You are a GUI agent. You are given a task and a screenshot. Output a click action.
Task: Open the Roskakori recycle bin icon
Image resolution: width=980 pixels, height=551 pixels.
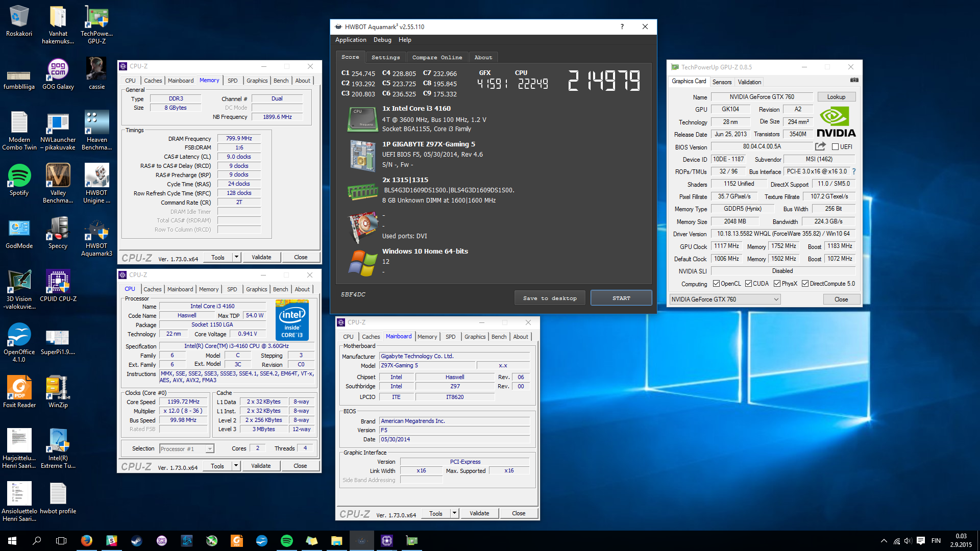pyautogui.click(x=19, y=21)
